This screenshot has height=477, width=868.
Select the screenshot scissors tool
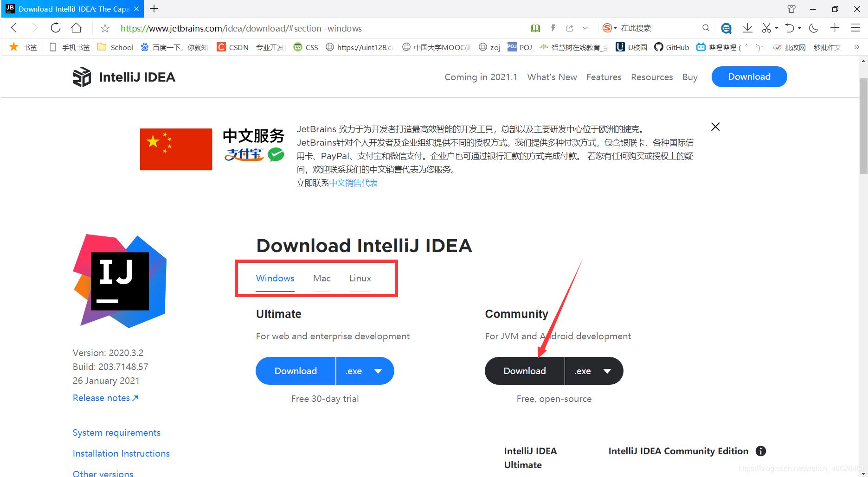click(x=766, y=28)
